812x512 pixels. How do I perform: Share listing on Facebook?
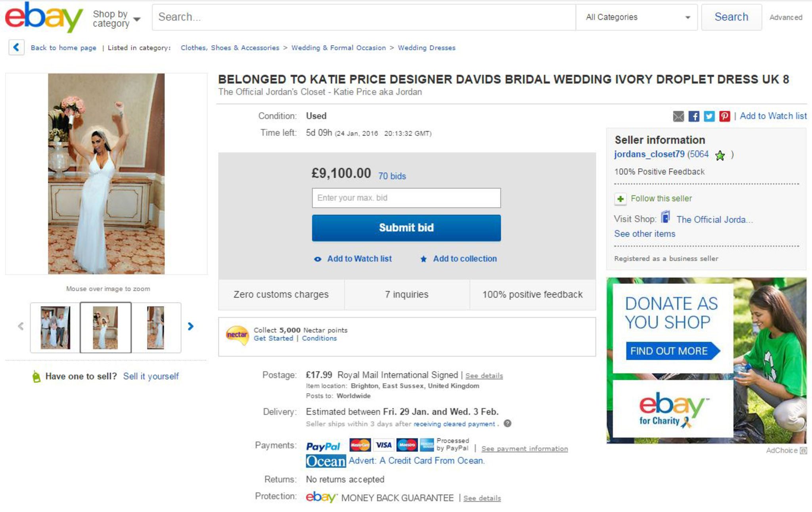coord(694,116)
